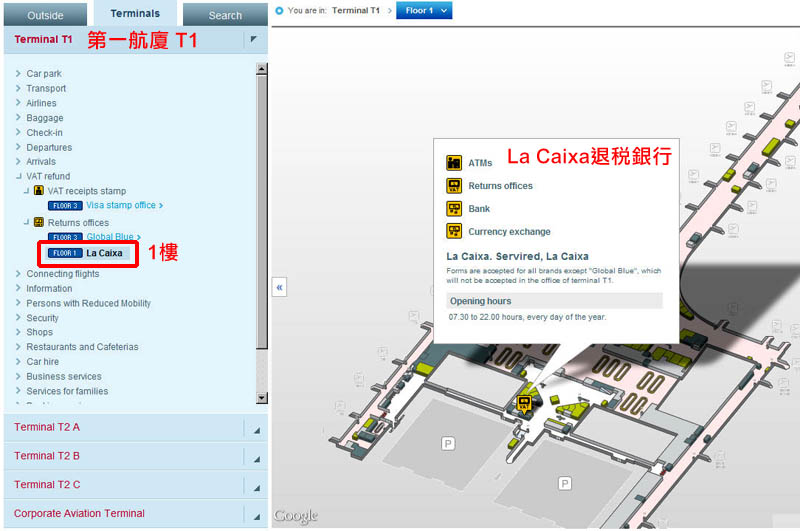
Task: Expand arrow for Corporate Aviation Terminal
Action: [257, 517]
